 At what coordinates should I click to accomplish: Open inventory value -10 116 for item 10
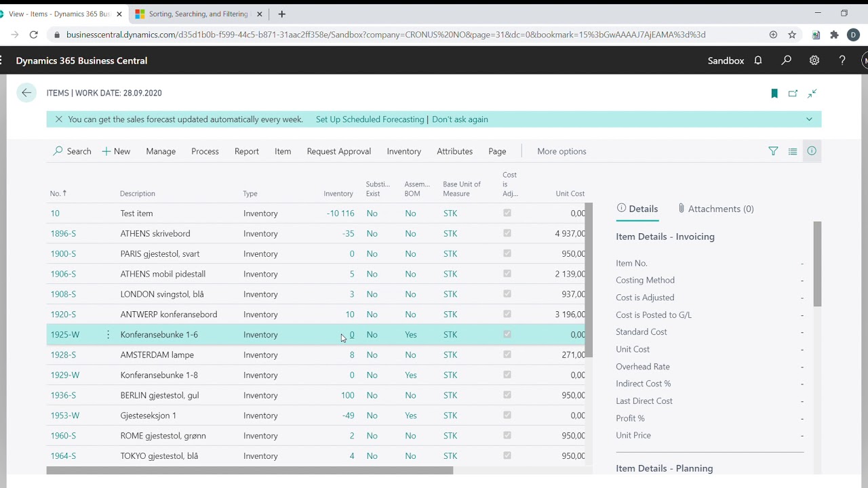coord(340,213)
